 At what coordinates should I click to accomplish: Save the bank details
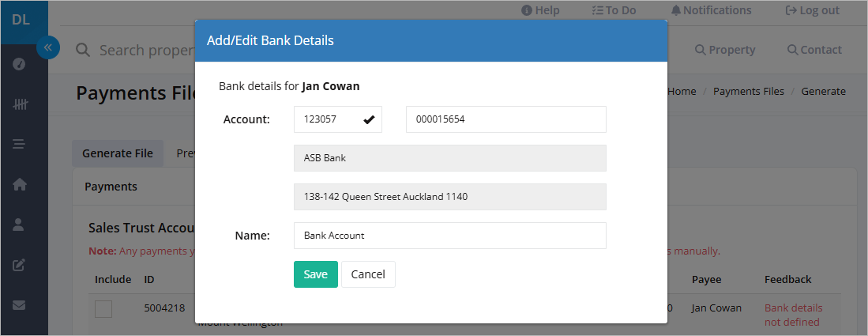tap(316, 274)
